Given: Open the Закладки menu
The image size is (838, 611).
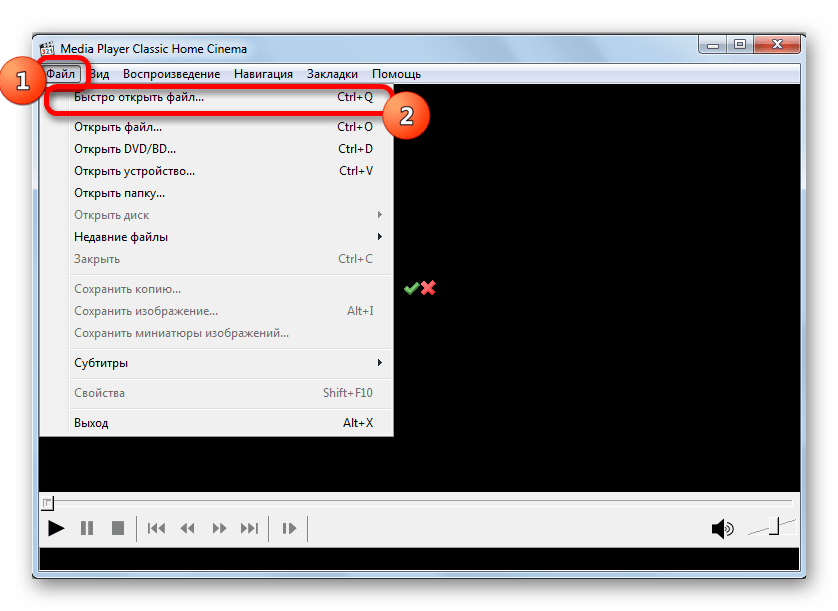Looking at the screenshot, I should coord(332,74).
